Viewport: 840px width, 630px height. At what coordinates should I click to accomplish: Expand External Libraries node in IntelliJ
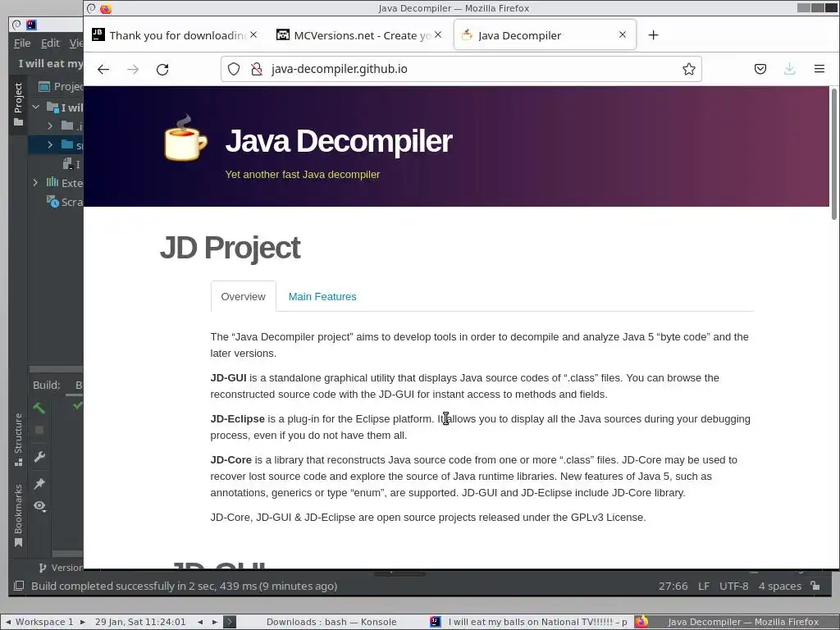pyautogui.click(x=36, y=183)
